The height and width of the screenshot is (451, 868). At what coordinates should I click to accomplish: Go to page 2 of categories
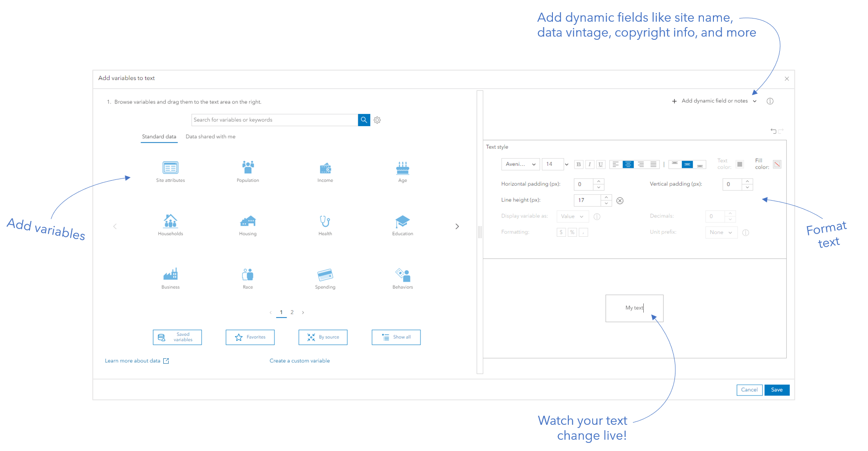pos(292,313)
